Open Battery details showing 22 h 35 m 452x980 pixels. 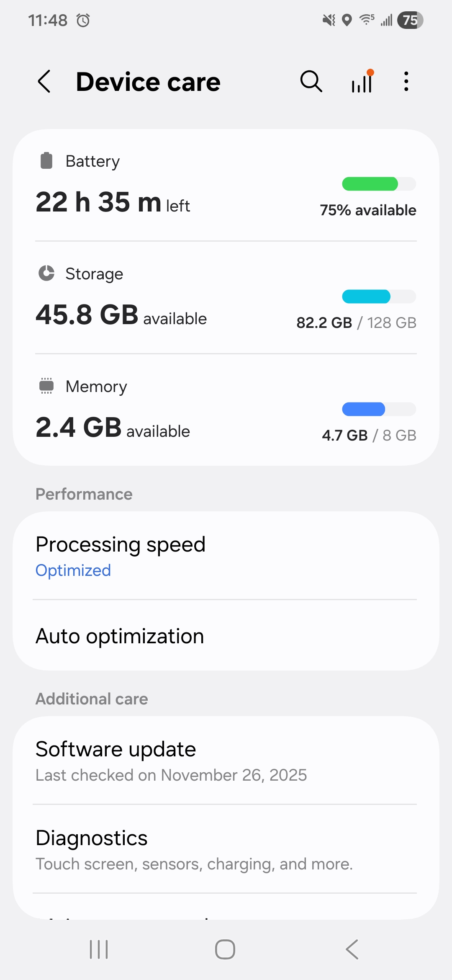(113, 202)
